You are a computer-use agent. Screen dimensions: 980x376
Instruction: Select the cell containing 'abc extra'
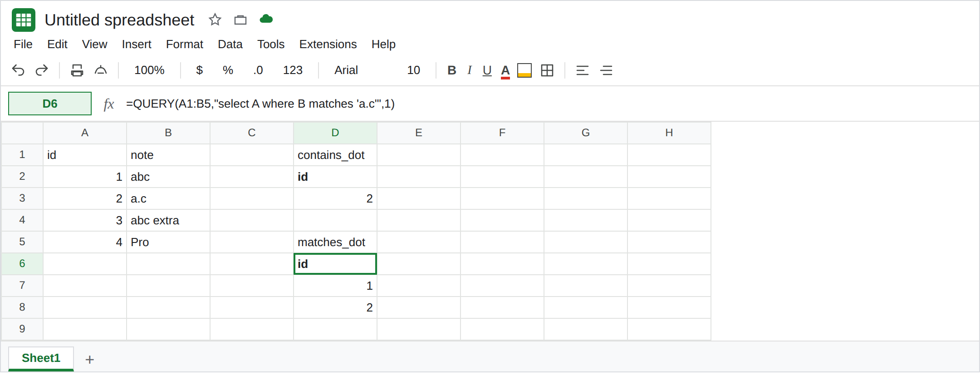coord(168,220)
